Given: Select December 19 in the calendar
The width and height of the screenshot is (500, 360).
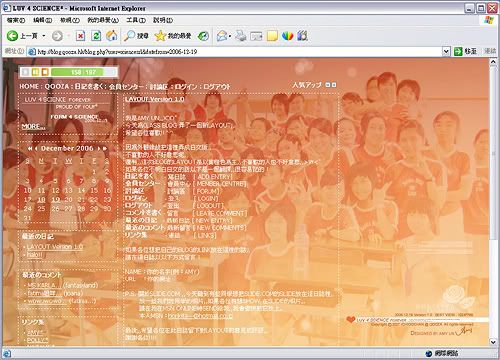Looking at the screenshot, I should click(56, 199).
